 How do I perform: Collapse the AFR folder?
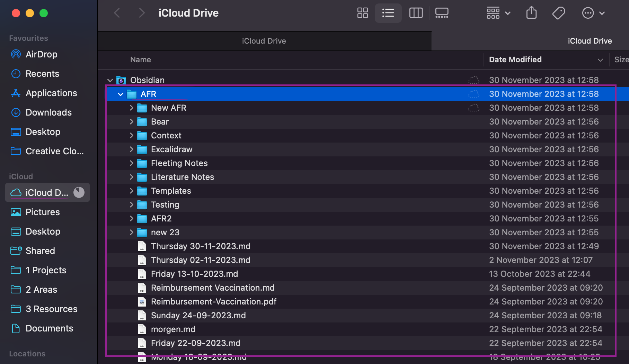(121, 94)
